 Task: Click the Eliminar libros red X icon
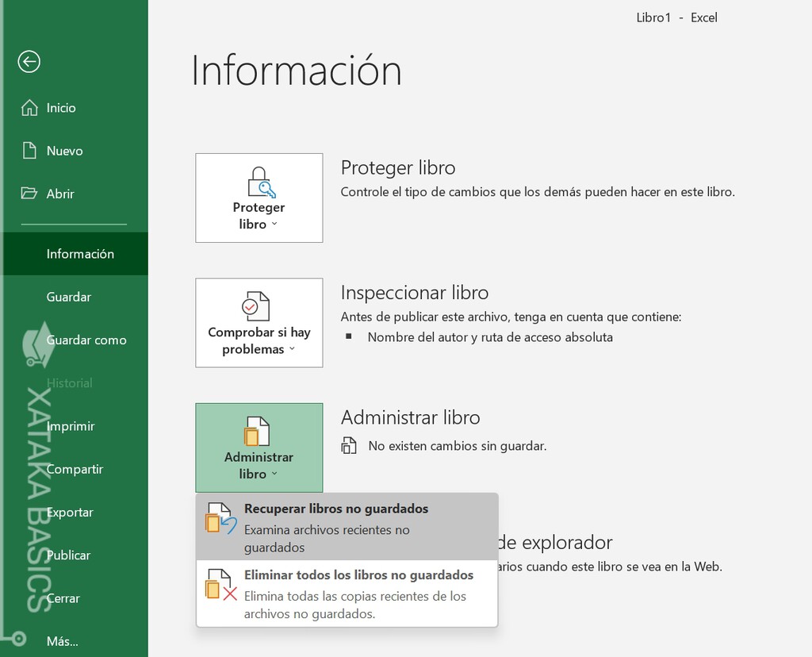(x=220, y=585)
